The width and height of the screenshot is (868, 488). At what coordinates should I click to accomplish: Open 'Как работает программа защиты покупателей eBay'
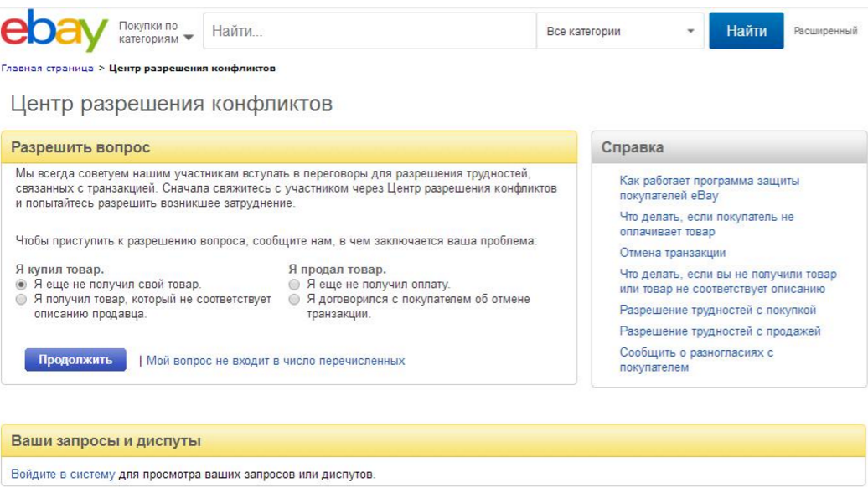tap(709, 188)
